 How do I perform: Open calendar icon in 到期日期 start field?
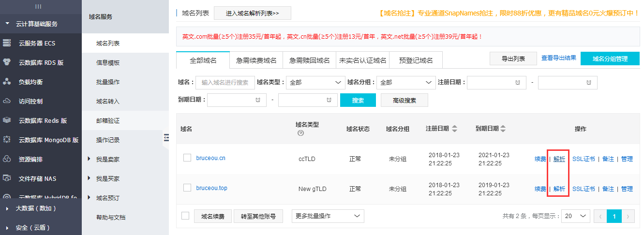[257, 100]
